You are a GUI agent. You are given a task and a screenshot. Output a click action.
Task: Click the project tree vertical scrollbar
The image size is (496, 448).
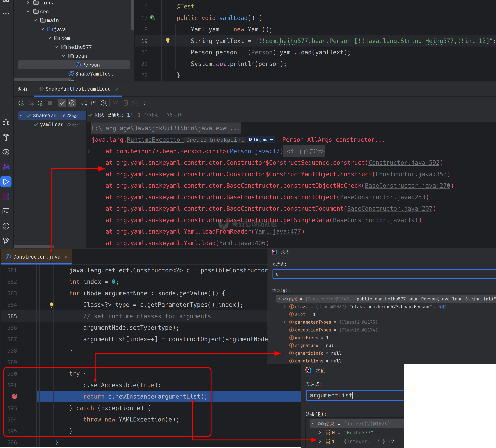coord(133,15)
